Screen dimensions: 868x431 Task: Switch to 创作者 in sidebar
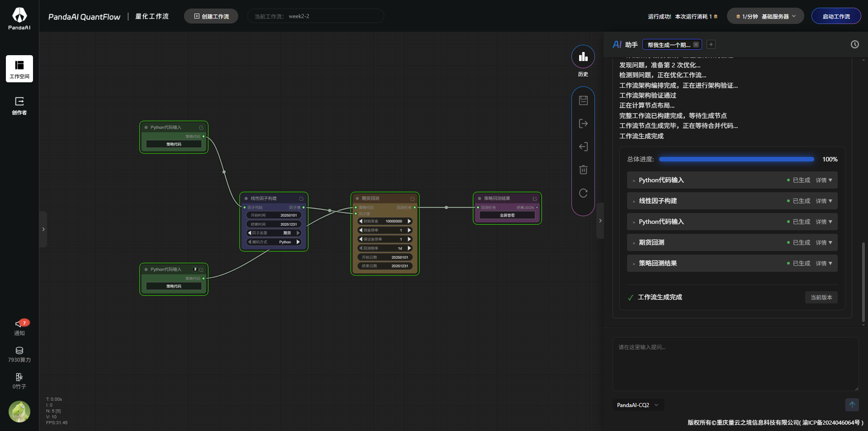pyautogui.click(x=19, y=106)
